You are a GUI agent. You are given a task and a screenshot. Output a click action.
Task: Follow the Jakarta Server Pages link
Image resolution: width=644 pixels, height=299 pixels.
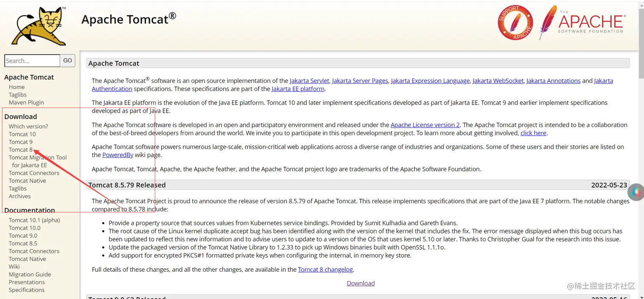tap(360, 81)
